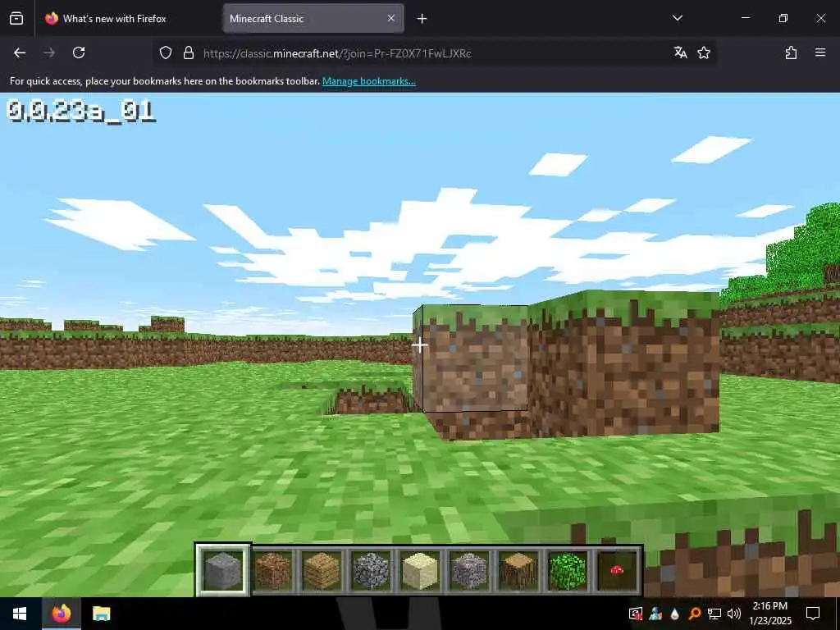Click the Firefox back arrow
The height and width of the screenshot is (630, 840).
point(20,52)
